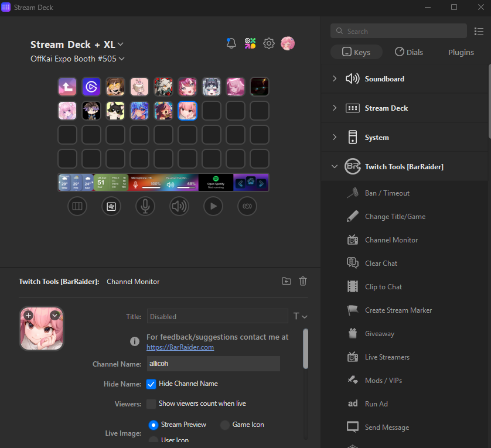Click the move-to-folder icon in the property header
Viewport: 491px width, 448px height.
286,281
